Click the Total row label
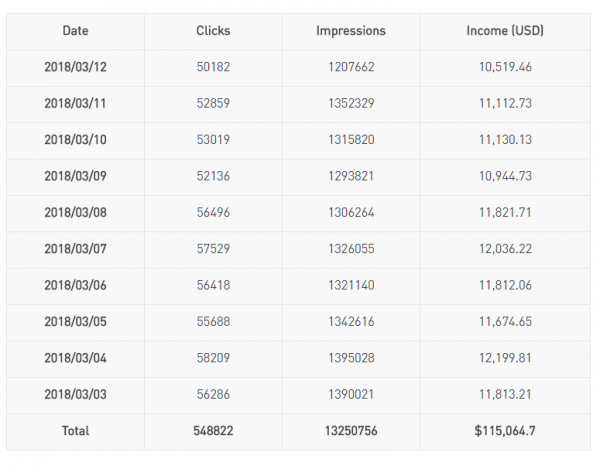The image size is (600, 466). [x=75, y=431]
